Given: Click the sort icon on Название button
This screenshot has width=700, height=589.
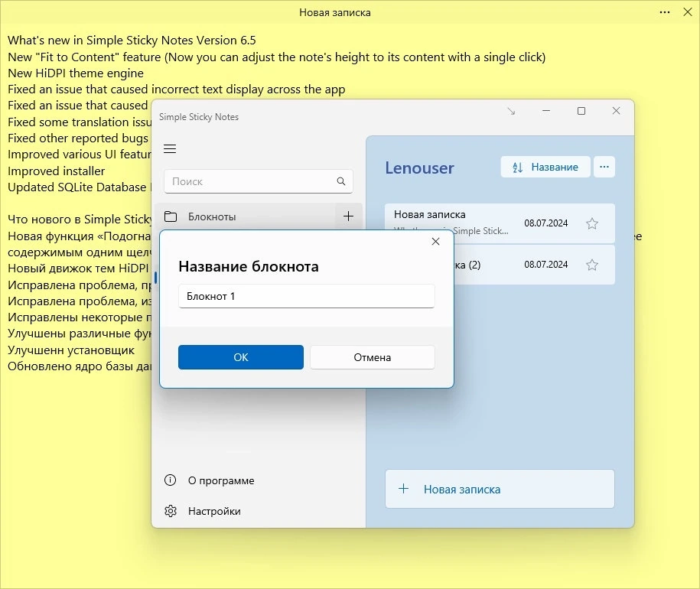Looking at the screenshot, I should tap(517, 168).
